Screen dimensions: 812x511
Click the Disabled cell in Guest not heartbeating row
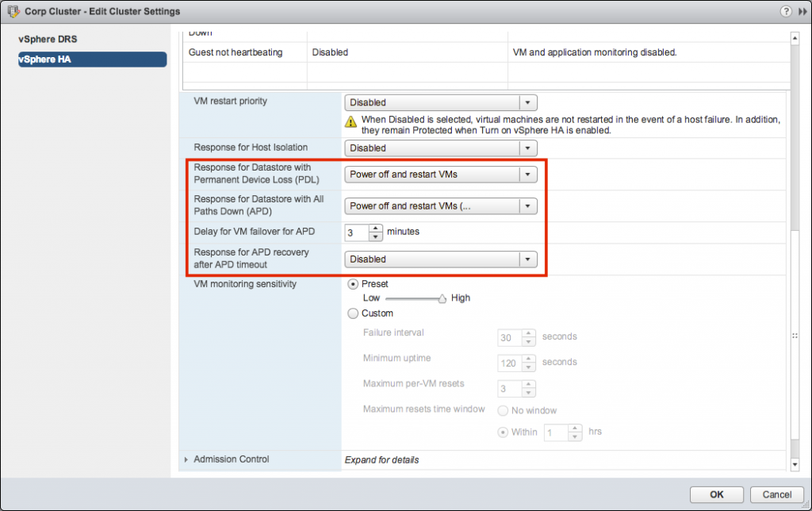[x=408, y=52]
